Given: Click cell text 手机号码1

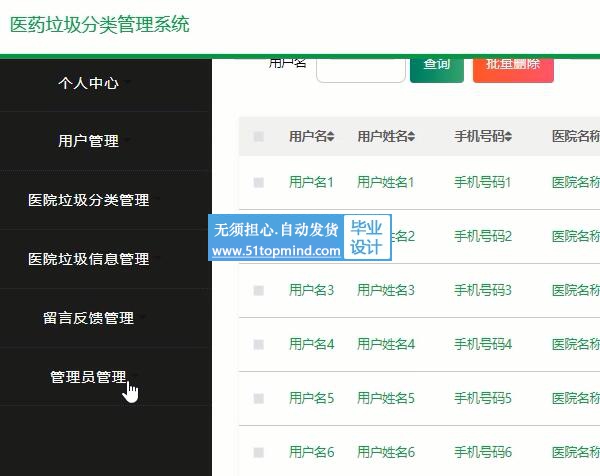Looking at the screenshot, I should click(483, 182).
